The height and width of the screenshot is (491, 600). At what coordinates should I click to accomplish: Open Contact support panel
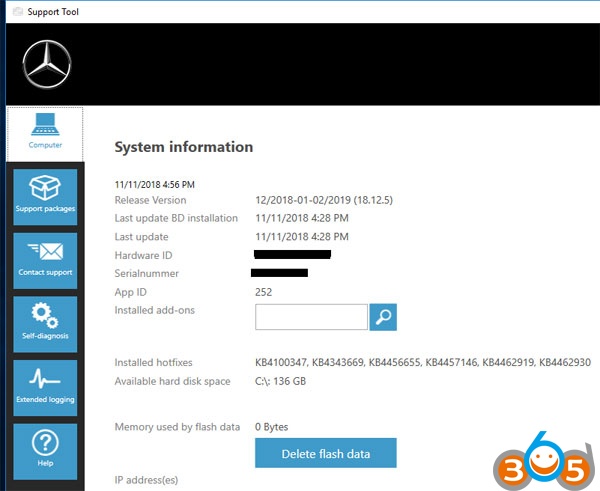click(45, 261)
